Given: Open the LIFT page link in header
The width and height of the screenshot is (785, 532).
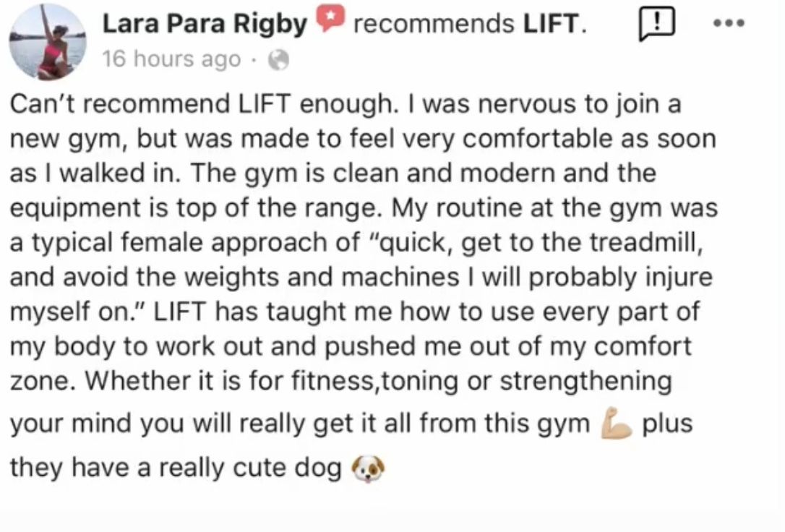Looking at the screenshot, I should [x=552, y=25].
